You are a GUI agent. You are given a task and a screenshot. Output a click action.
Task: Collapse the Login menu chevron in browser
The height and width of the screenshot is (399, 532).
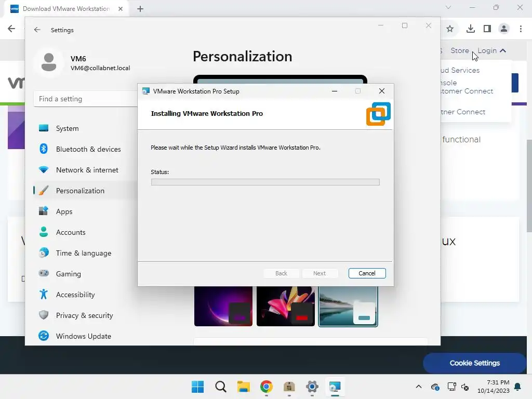503,50
